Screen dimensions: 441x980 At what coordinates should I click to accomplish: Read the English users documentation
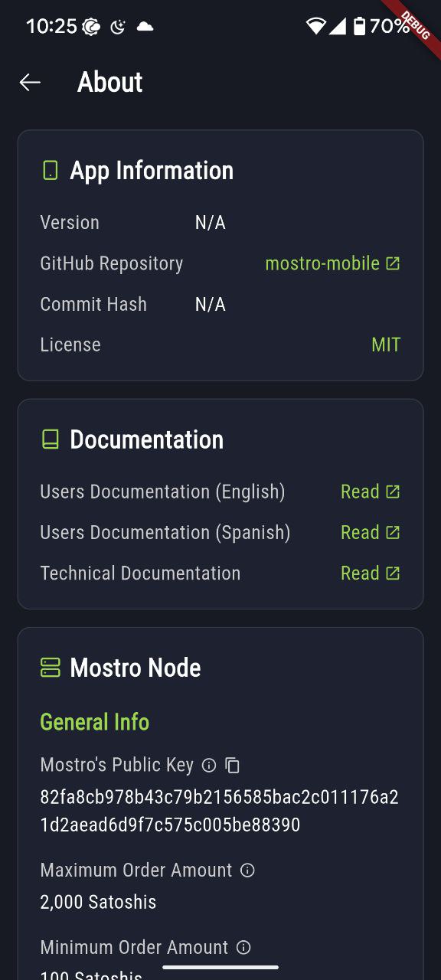pos(360,491)
